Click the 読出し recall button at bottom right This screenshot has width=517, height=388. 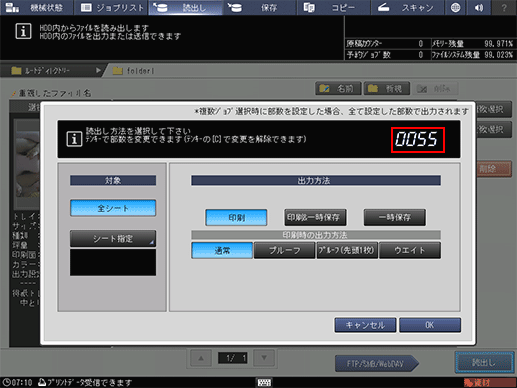tap(484, 362)
